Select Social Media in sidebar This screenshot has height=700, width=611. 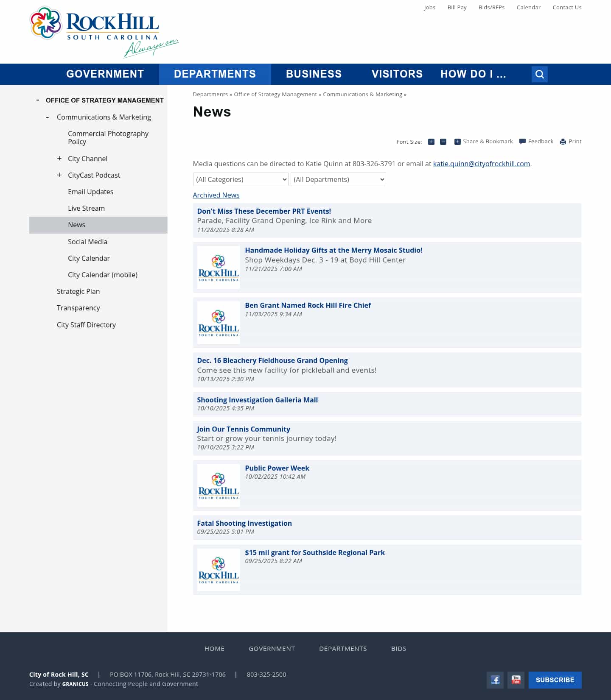pyautogui.click(x=87, y=242)
